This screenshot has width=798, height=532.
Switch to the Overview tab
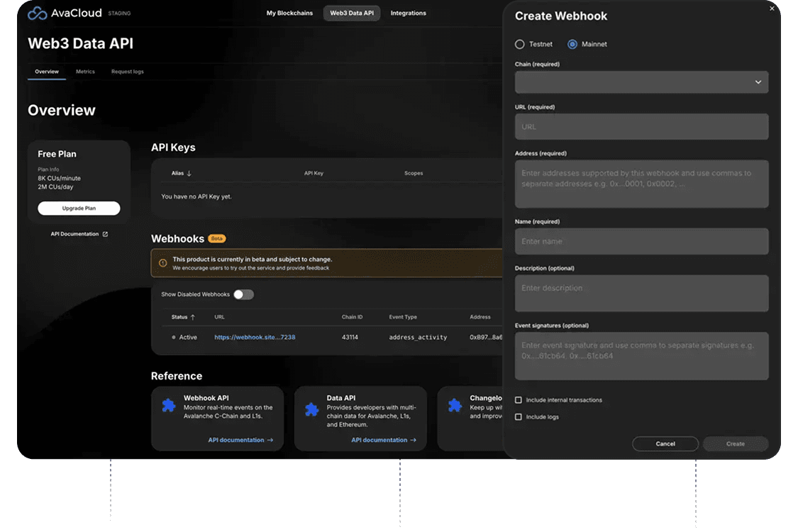(x=47, y=72)
